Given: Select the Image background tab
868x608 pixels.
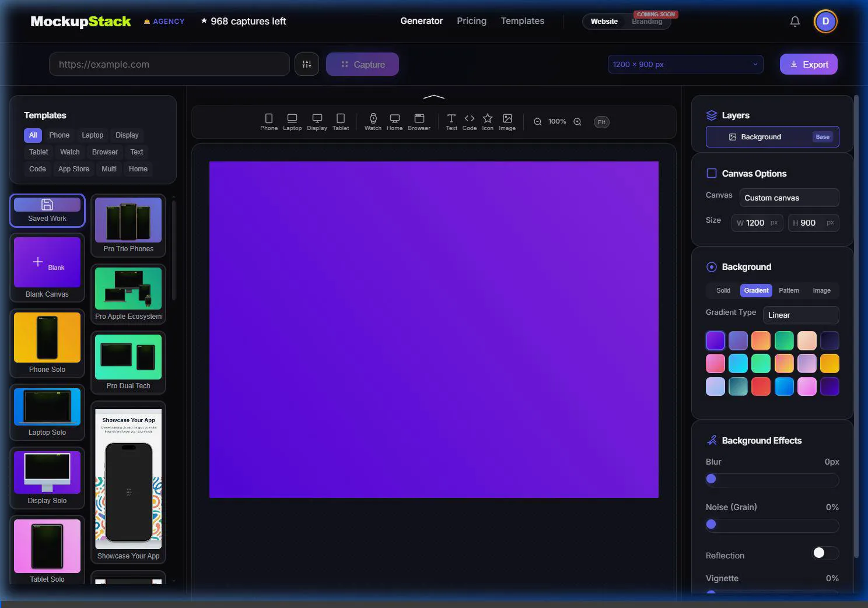Looking at the screenshot, I should coord(821,290).
